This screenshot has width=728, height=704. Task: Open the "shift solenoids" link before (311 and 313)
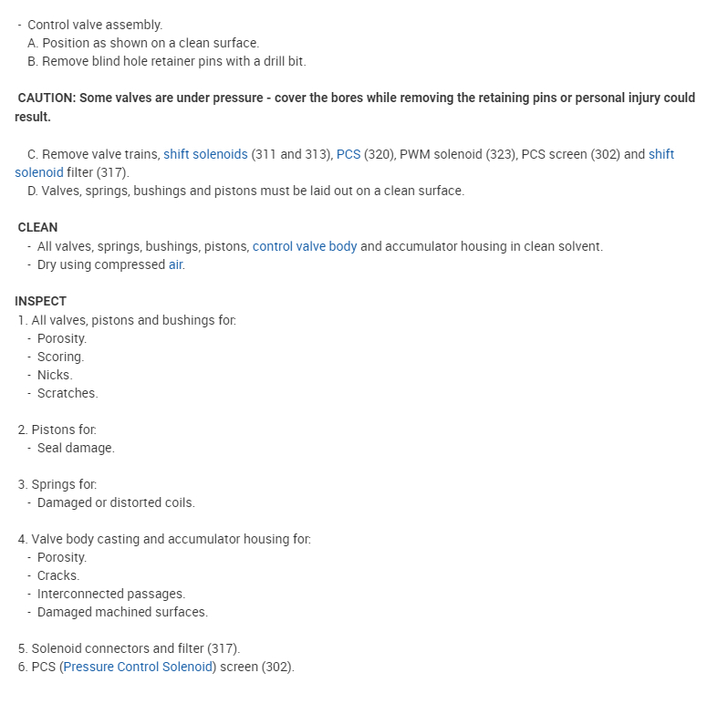(205, 154)
